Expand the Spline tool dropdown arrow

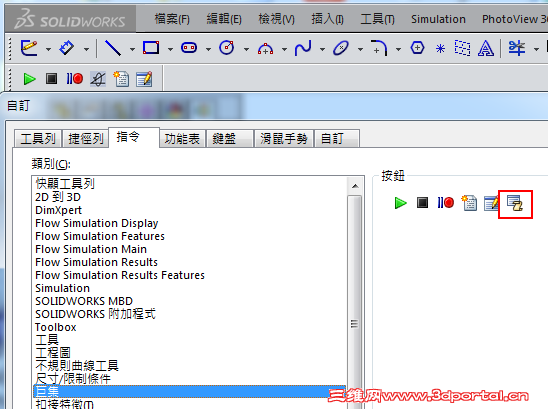322,49
